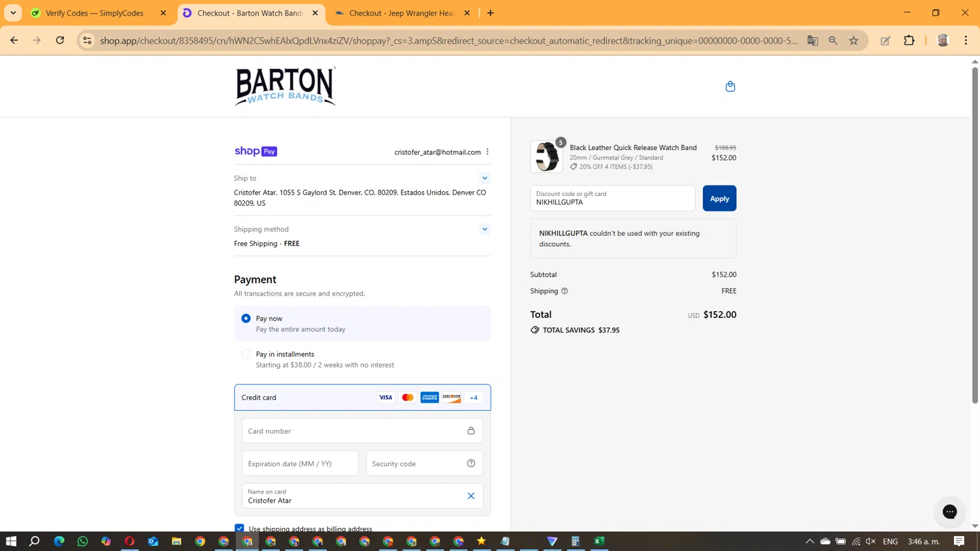Show the +4 more card types

click(474, 398)
